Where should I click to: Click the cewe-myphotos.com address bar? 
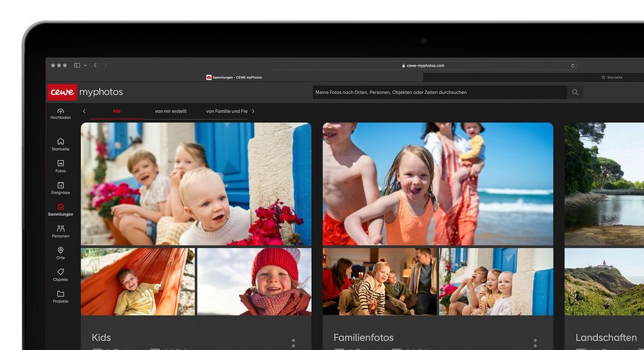423,65
